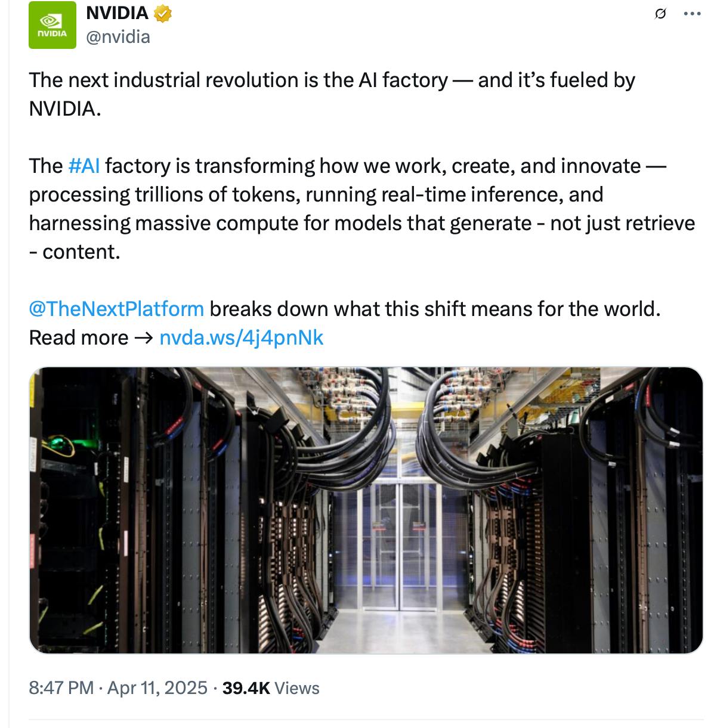Follow the nvda.ws/4j4pnNk link
717x728 pixels.
242,337
